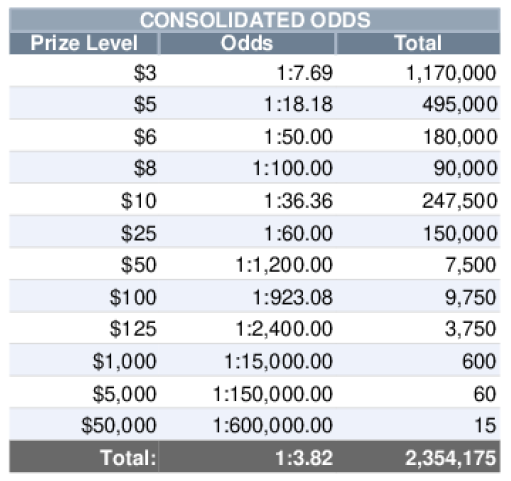Screen dimensions: 511x481
Task: Click the 1:36.36 odds cell
Action: (x=247, y=200)
